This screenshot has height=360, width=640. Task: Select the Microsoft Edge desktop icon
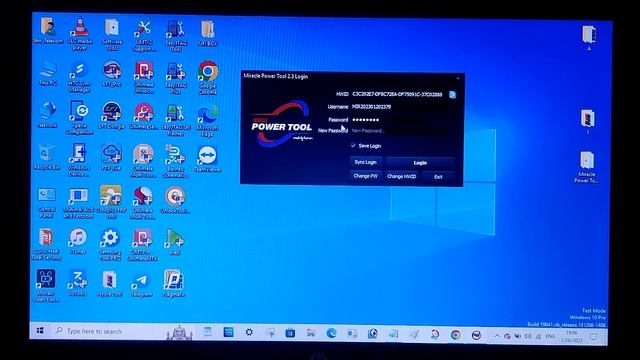coord(208,121)
